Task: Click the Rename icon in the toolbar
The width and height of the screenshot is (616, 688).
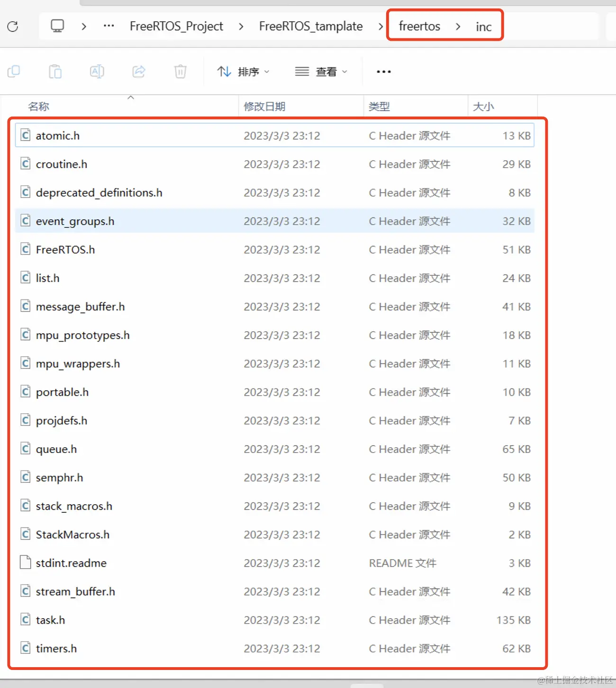Action: tap(97, 72)
